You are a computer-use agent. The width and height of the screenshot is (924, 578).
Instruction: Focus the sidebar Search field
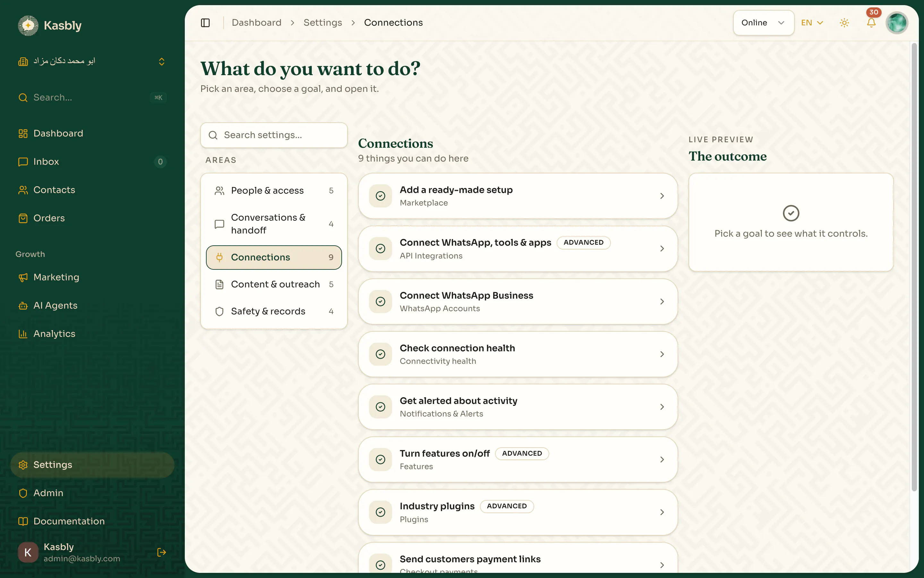click(92, 98)
